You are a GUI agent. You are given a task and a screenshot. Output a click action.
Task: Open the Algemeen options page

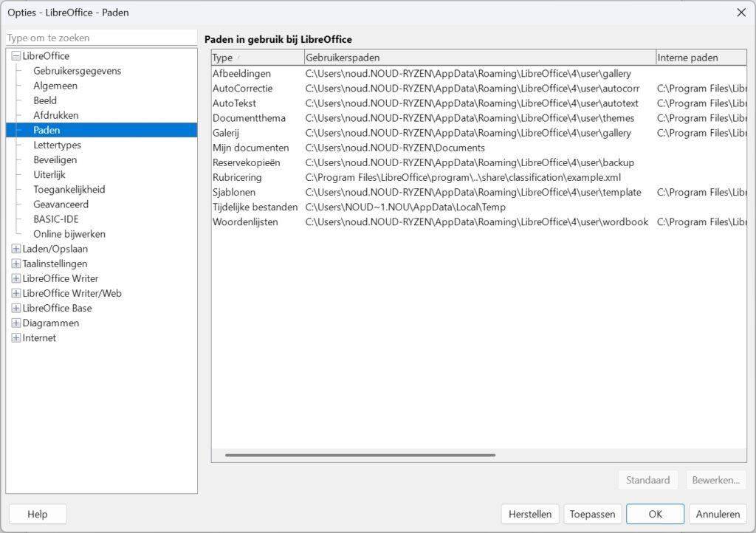click(55, 86)
